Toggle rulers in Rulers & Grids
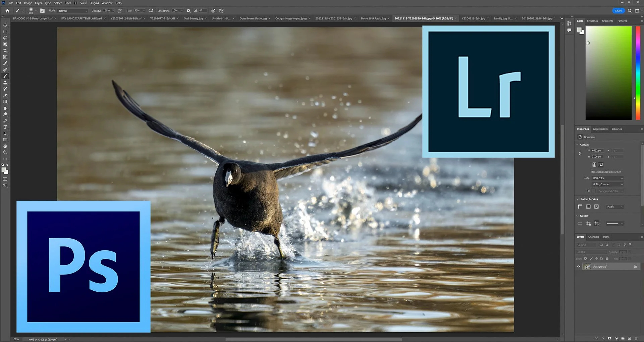The image size is (644, 342). 580,207
